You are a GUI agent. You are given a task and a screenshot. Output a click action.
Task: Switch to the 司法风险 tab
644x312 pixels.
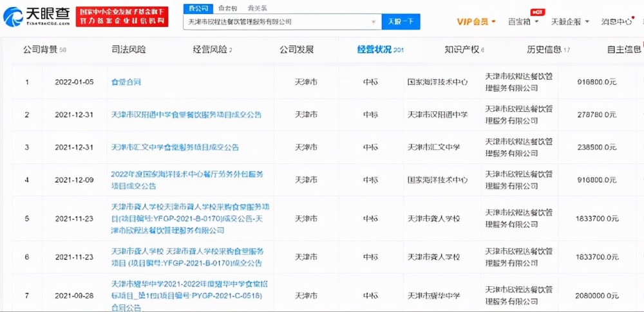[129, 50]
